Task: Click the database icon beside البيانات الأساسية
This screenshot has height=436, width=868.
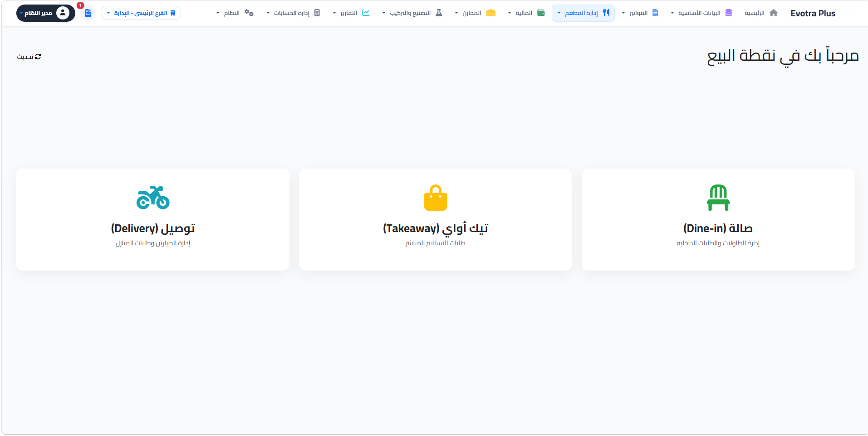Action: point(729,13)
